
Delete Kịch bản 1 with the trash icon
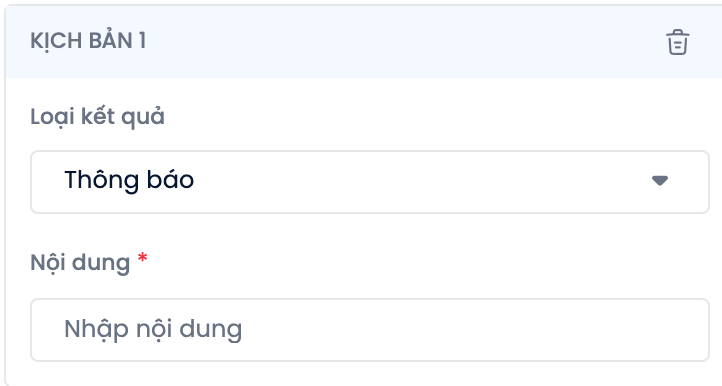(678, 42)
